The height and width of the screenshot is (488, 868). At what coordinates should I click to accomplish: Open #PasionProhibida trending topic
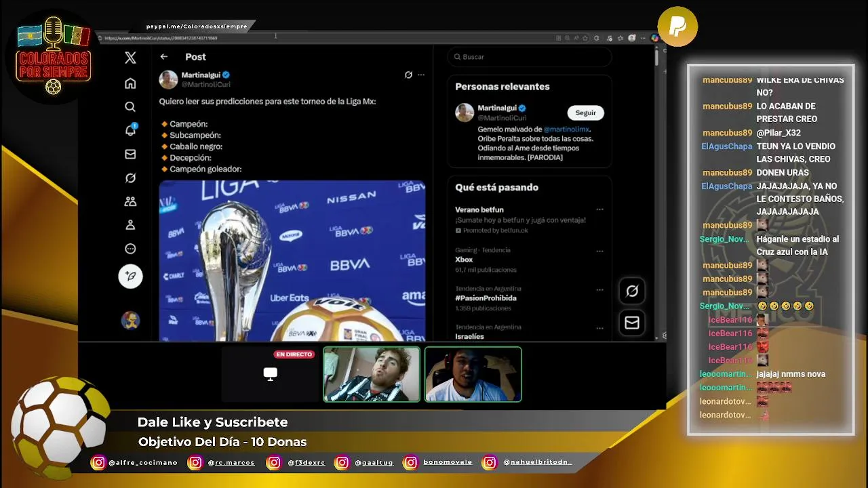(486, 298)
